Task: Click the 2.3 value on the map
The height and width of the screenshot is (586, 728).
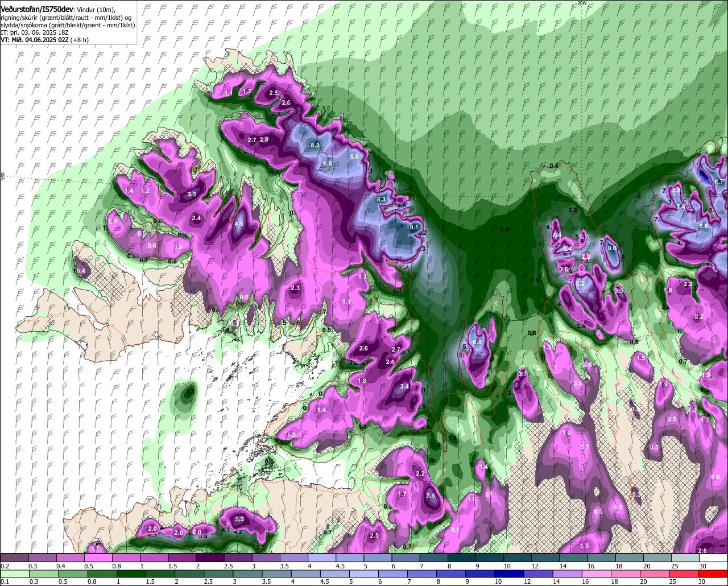Action: click(x=295, y=288)
